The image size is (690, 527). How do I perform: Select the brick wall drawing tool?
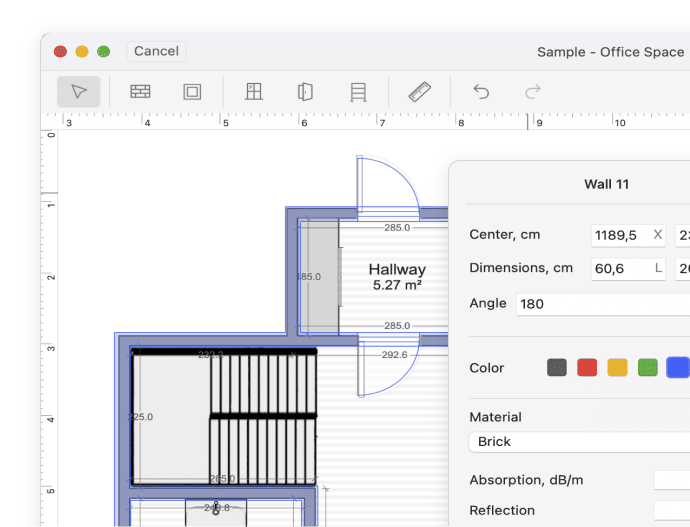[x=140, y=92]
